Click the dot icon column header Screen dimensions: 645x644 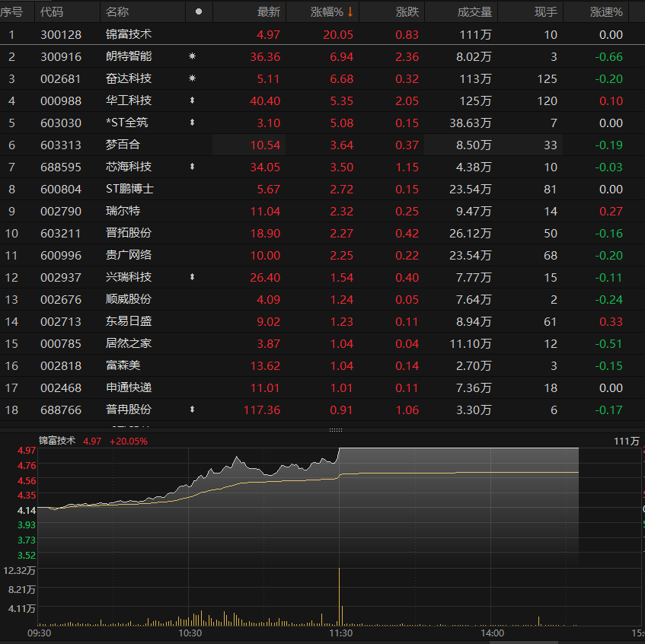point(199,11)
